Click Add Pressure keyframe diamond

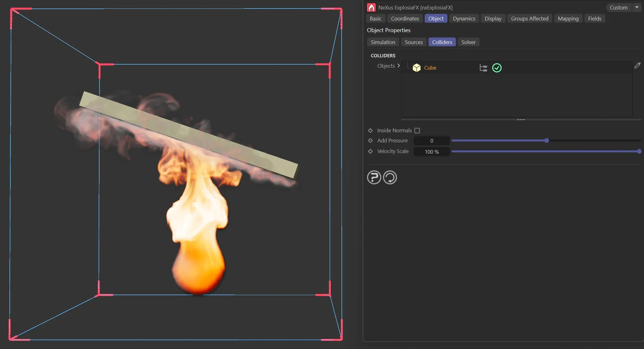(371, 140)
